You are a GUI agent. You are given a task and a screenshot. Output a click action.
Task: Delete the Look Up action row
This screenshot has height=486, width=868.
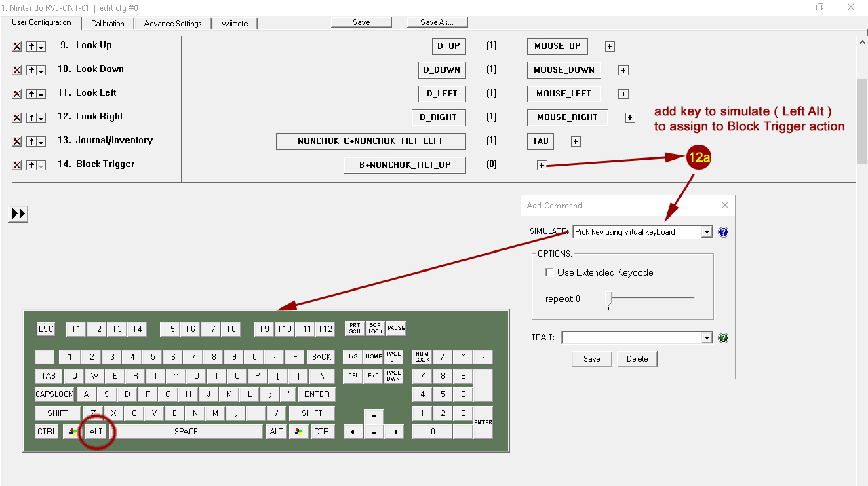click(x=17, y=47)
